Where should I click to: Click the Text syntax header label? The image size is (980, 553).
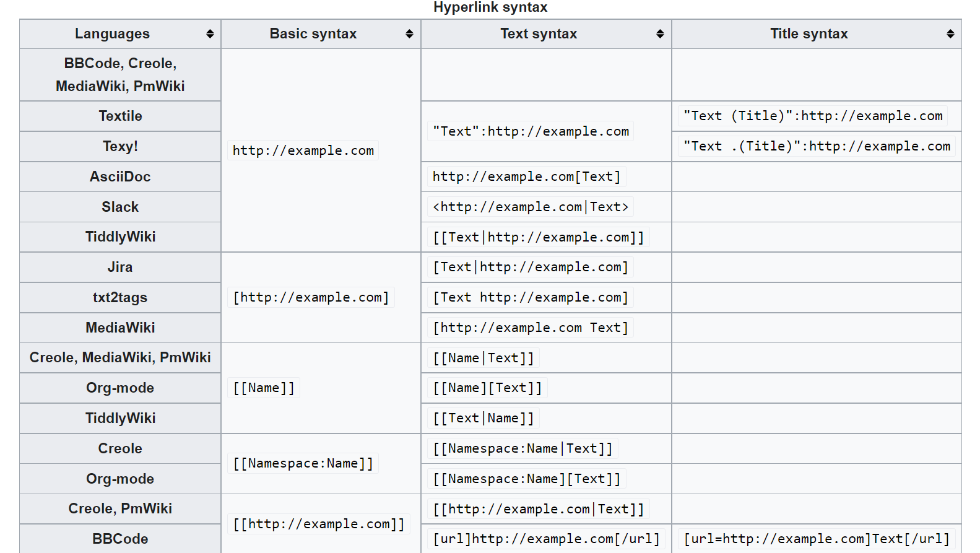[539, 34]
